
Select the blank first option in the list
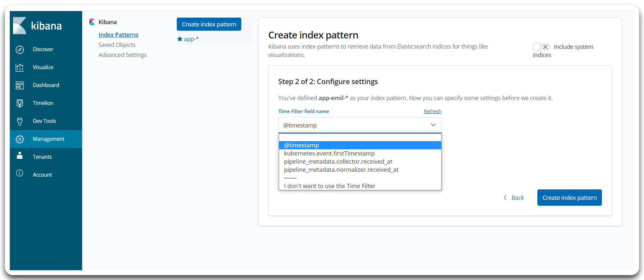[x=360, y=137]
